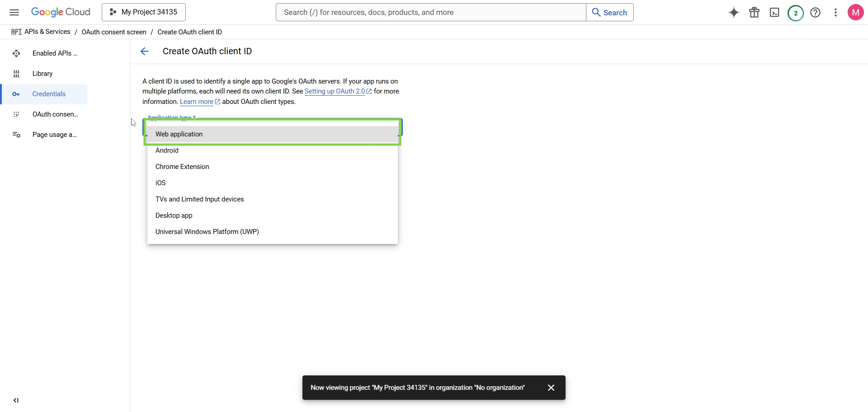Open OAuth consent screen sidebar item
This screenshot has height=412, width=868.
coord(44,114)
